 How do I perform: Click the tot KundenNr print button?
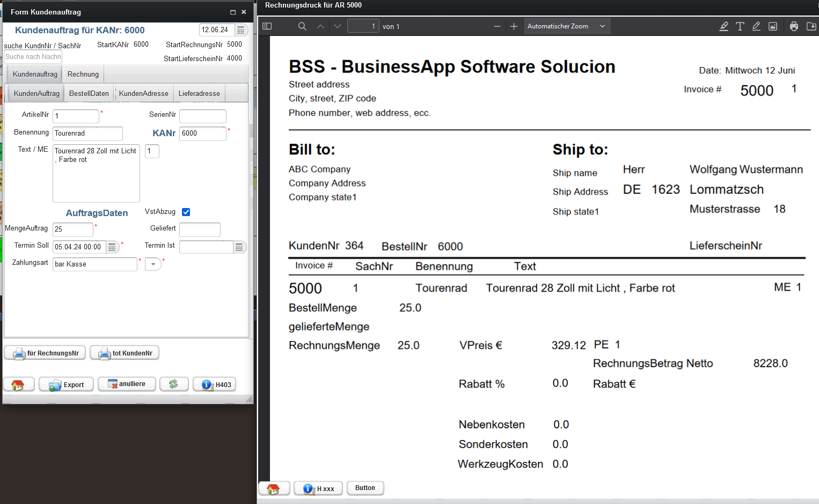125,353
